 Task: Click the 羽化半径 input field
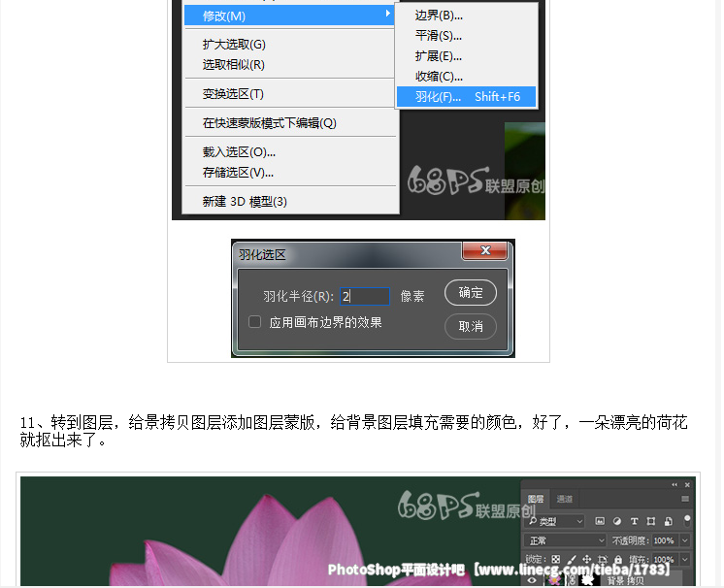(365, 296)
